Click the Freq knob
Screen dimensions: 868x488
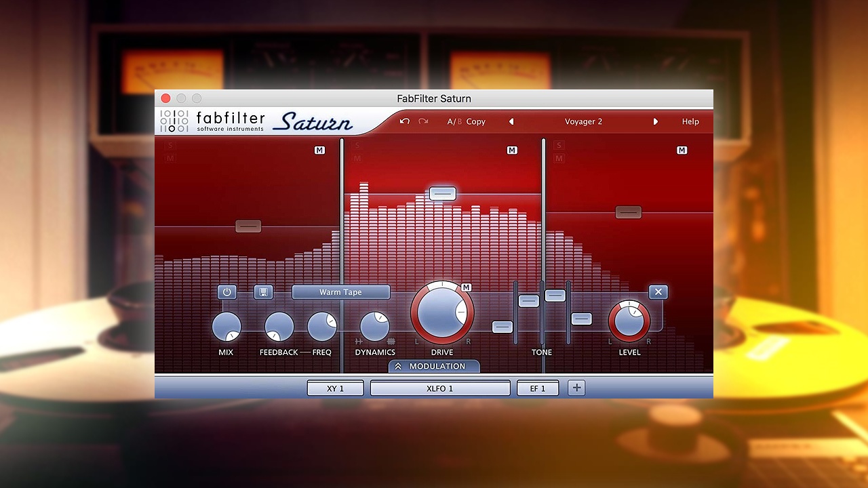(322, 327)
